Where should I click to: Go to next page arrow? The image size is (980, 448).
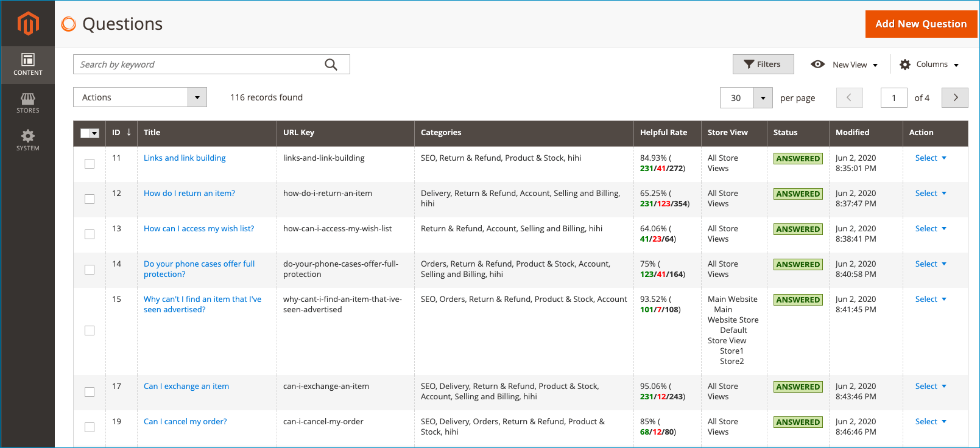(x=954, y=97)
